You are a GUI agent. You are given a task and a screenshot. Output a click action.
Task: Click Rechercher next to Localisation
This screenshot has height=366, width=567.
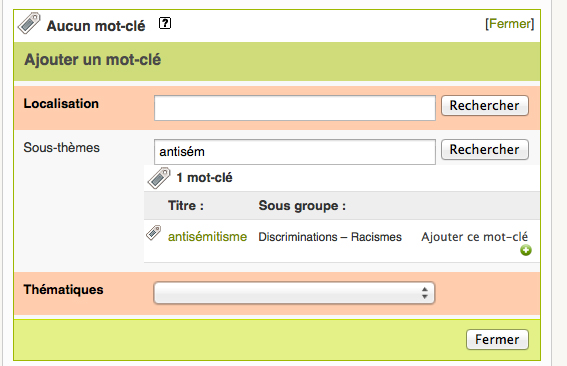tap(485, 106)
